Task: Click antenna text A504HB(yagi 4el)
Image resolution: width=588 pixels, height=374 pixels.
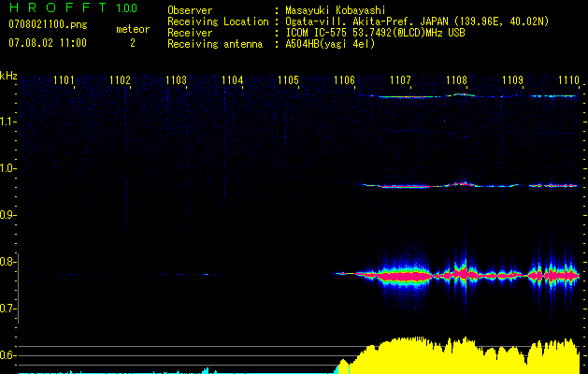Action: [330, 44]
